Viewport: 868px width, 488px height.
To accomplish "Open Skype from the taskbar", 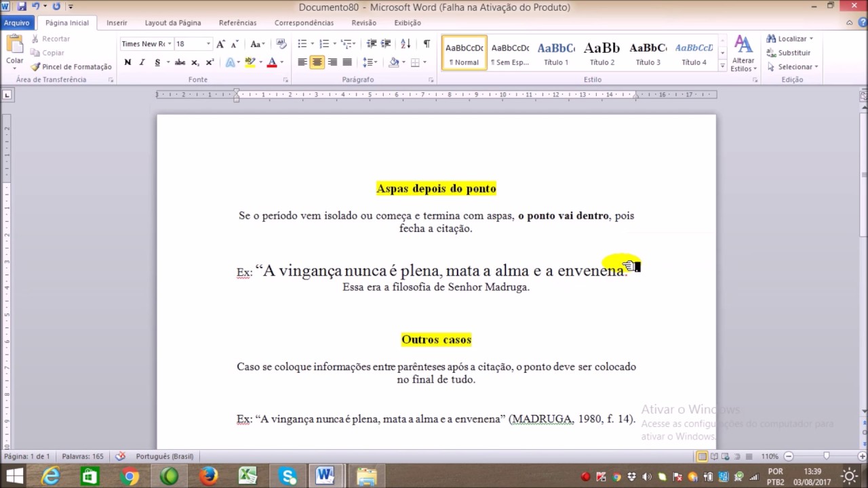I will 288,476.
